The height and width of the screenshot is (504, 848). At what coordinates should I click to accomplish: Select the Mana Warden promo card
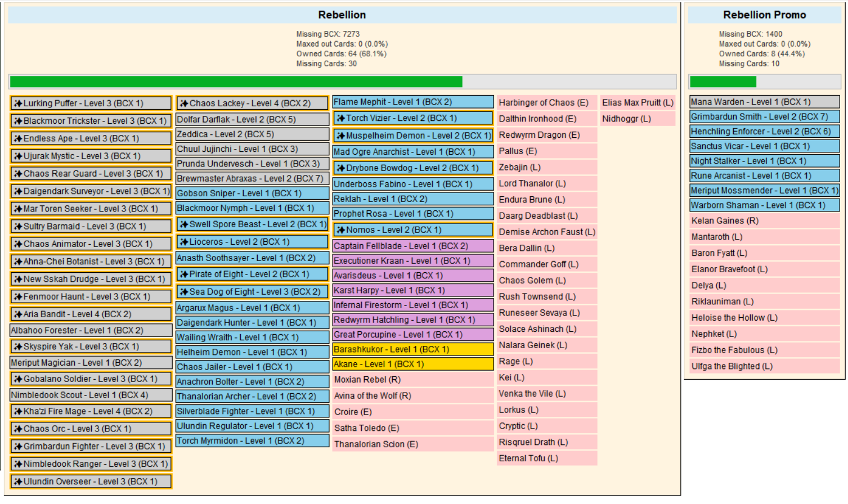coord(764,102)
